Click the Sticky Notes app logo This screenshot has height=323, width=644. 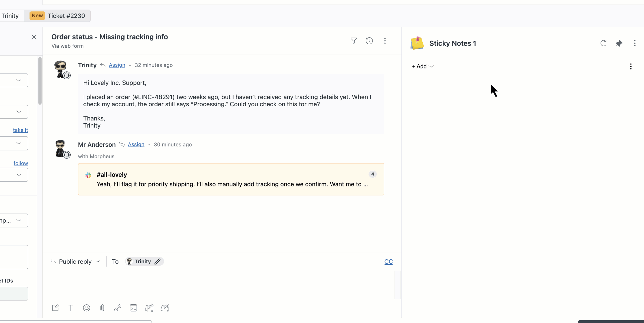pyautogui.click(x=417, y=43)
